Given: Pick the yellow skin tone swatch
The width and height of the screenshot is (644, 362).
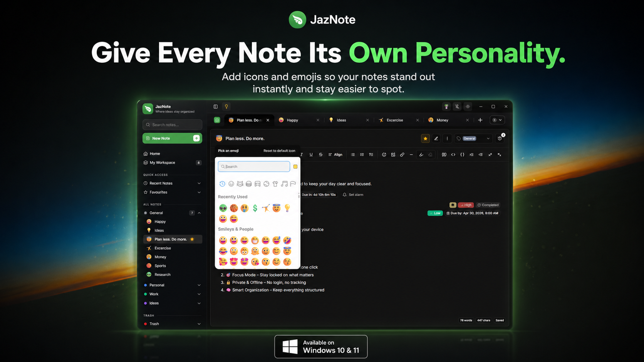Looking at the screenshot, I should (295, 167).
